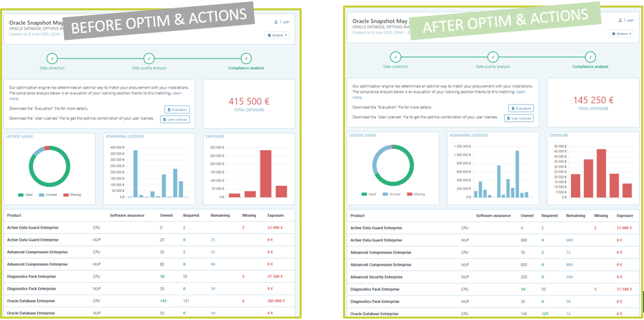Click tallest blue bar in After Remaining Licenses chart
Viewport: 644px width, 320px height.
517,174
